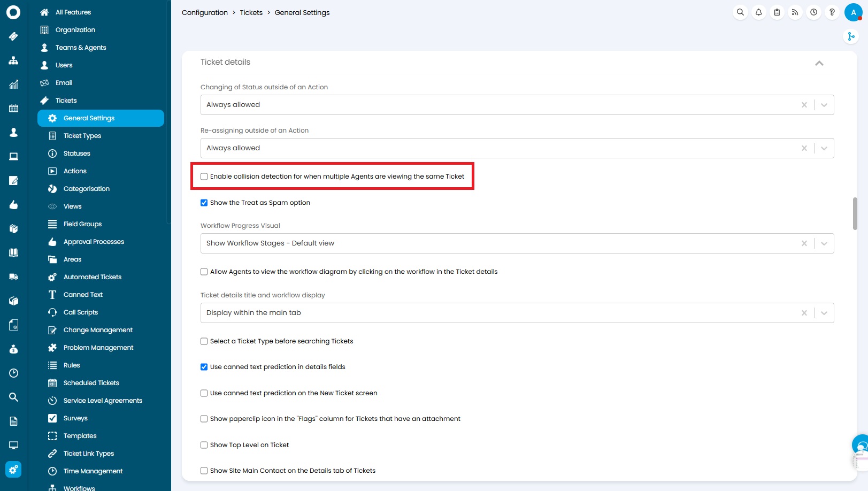Image resolution: width=868 pixels, height=491 pixels.
Task: Expand the Workflow Progress Visual dropdown
Action: pyautogui.click(x=824, y=243)
